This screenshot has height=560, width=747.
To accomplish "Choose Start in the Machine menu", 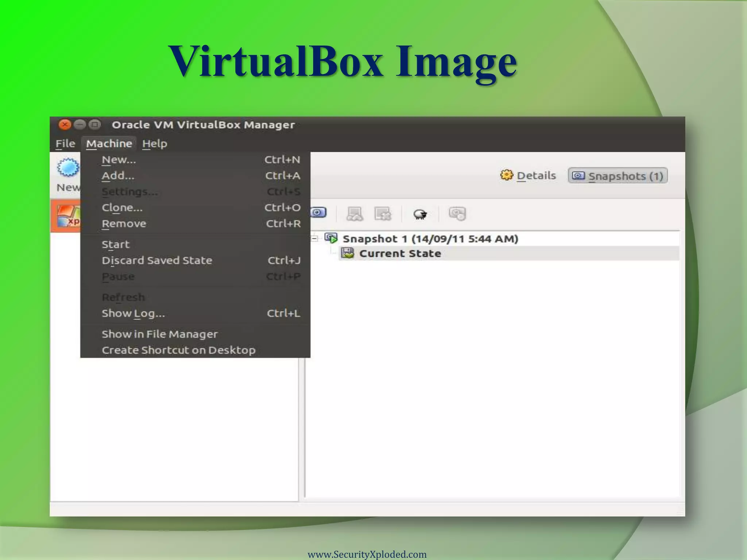I will (196, 245).
